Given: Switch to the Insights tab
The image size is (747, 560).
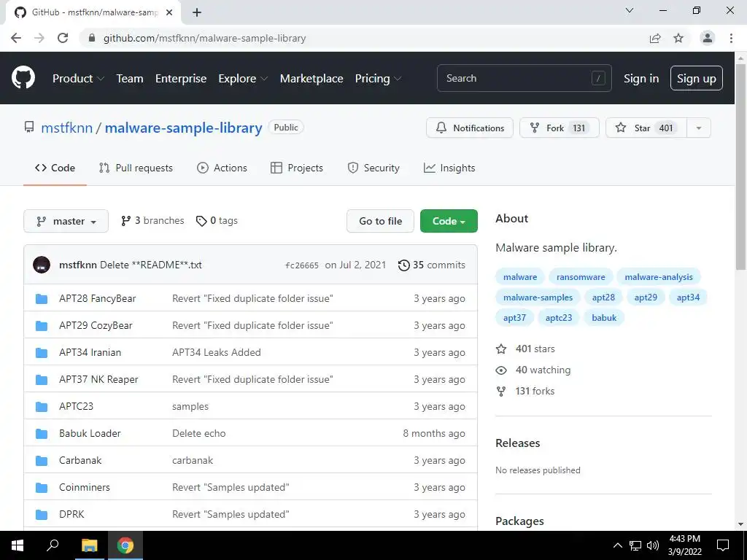Looking at the screenshot, I should click(x=449, y=168).
